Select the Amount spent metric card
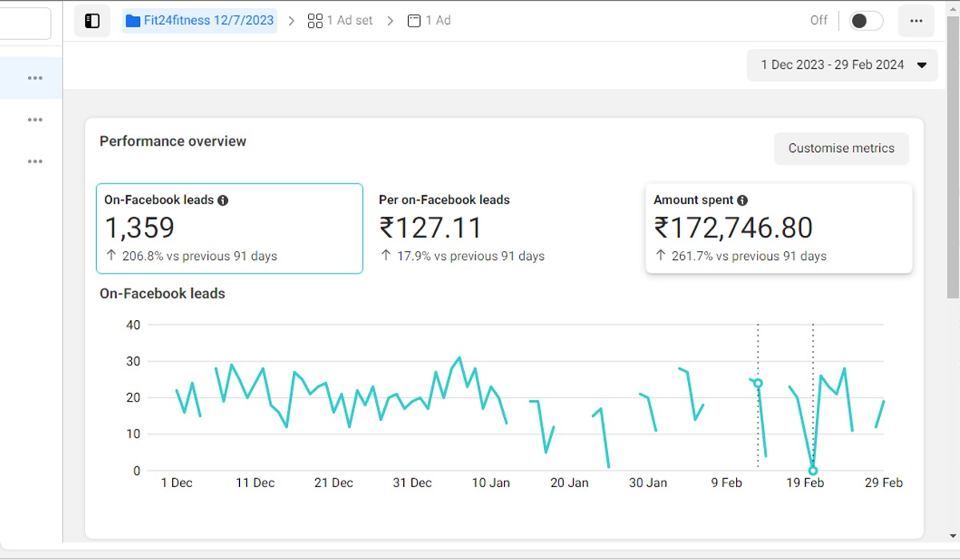 coord(778,229)
